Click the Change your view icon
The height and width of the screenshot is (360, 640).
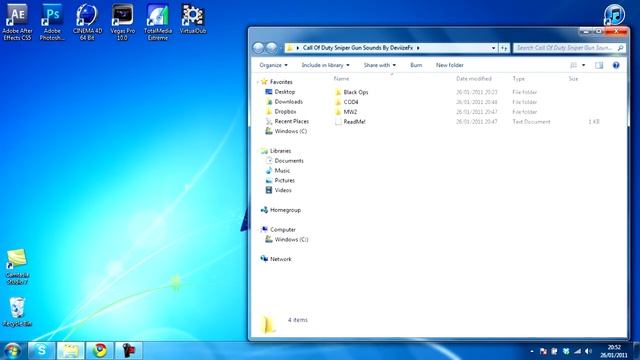[573, 65]
